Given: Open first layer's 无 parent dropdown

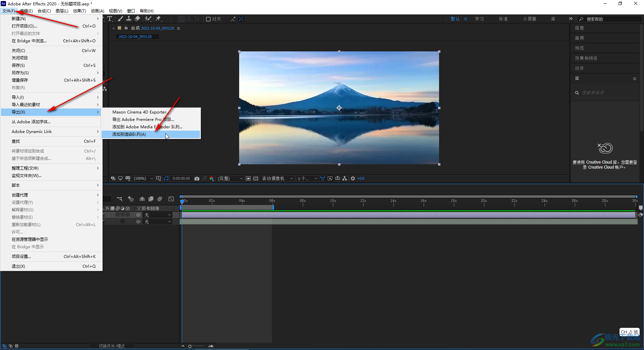Looking at the screenshot, I should point(158,215).
